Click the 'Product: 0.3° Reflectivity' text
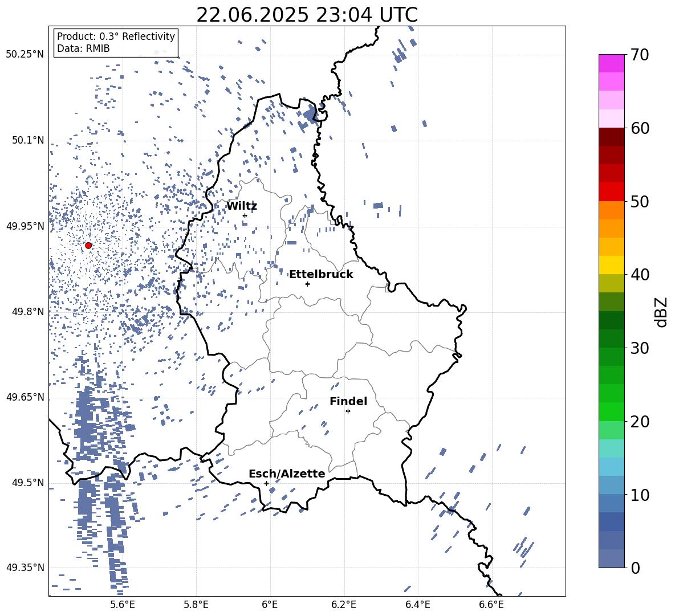 pyautogui.click(x=116, y=36)
